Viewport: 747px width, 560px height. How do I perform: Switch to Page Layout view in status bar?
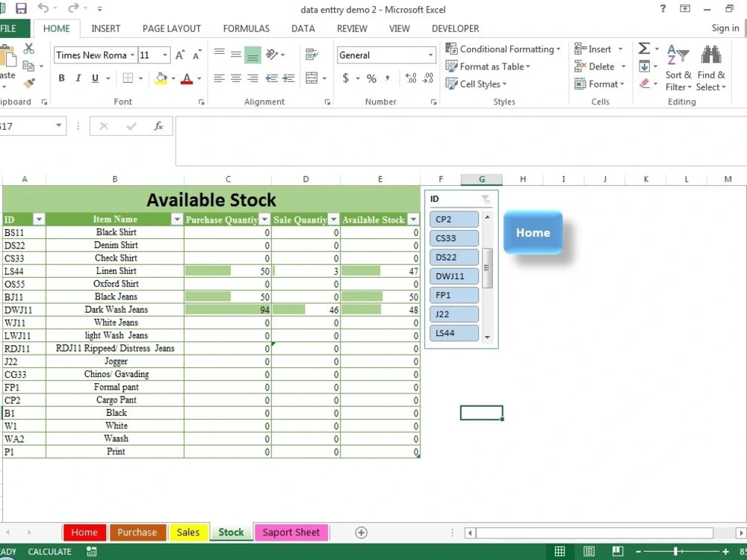click(x=589, y=552)
